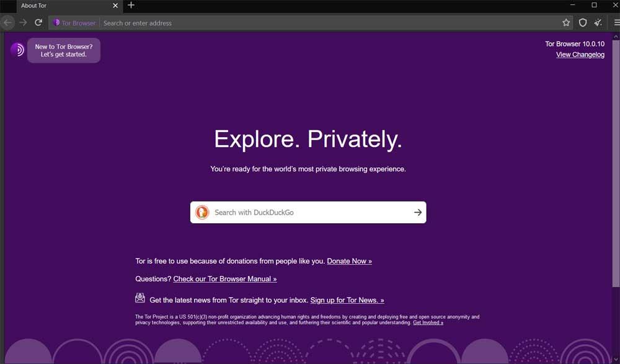Click the forward navigation arrow

click(24, 23)
